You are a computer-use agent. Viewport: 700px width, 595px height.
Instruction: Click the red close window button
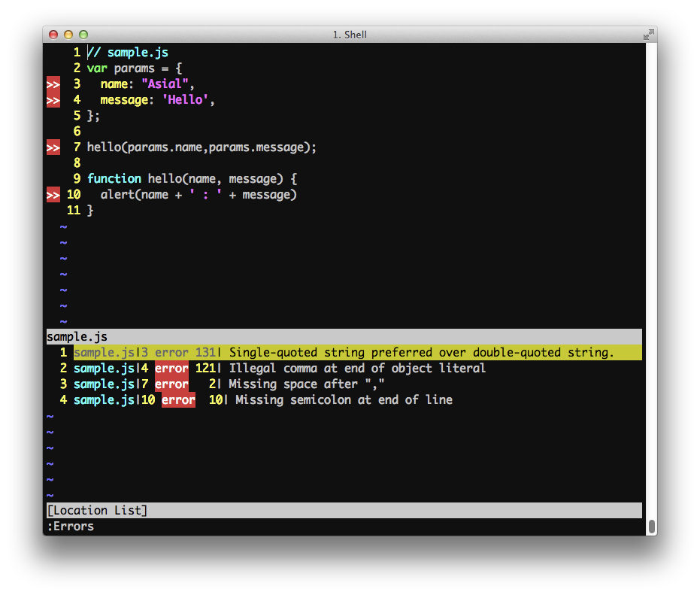coord(53,35)
